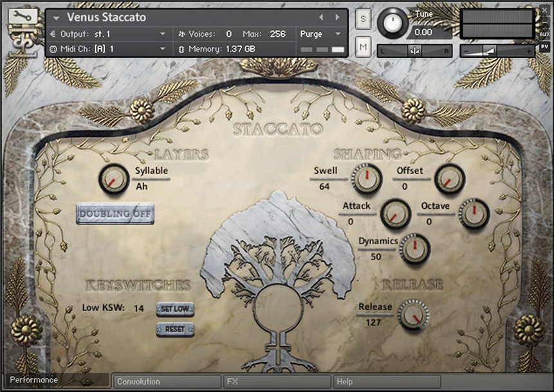
Task: Click the Dynamics value 50
Action: click(376, 256)
